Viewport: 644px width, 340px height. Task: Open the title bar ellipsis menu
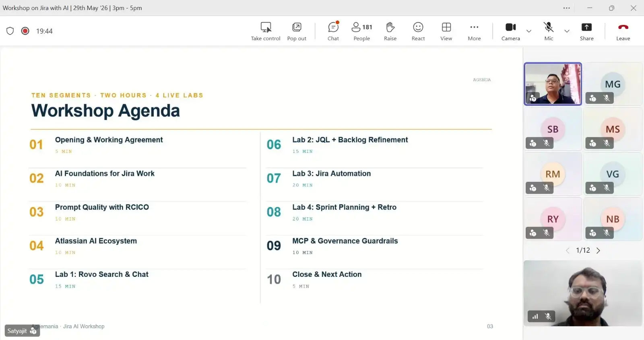[567, 8]
